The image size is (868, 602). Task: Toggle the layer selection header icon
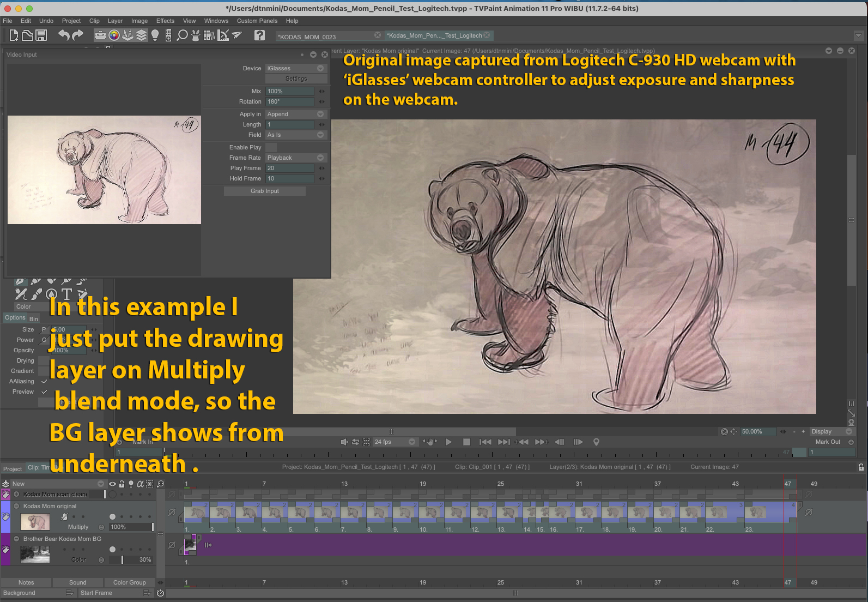pos(149,484)
